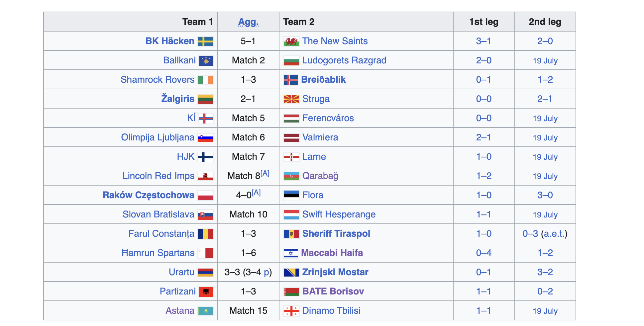This screenshot has width=644, height=326.
Task: Open the 3–1 first leg score link
Action: click(x=483, y=41)
